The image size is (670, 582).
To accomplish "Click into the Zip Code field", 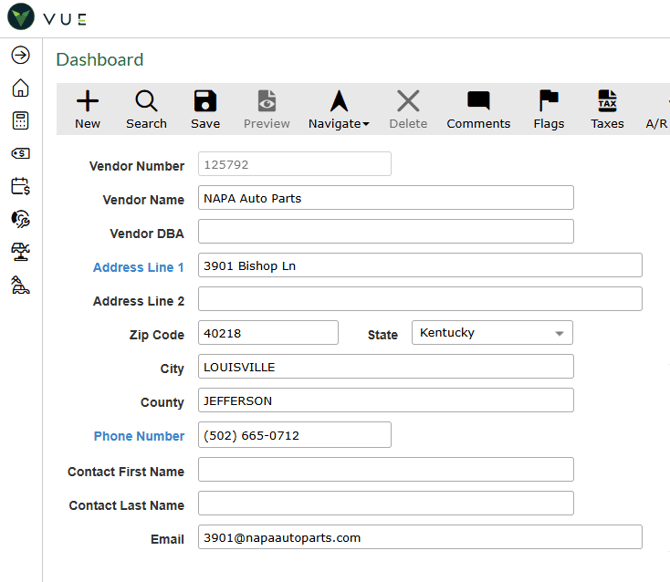I will point(267,333).
